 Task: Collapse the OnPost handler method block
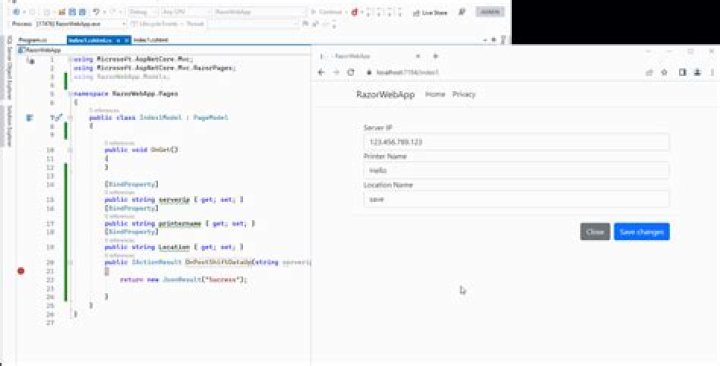(70, 262)
